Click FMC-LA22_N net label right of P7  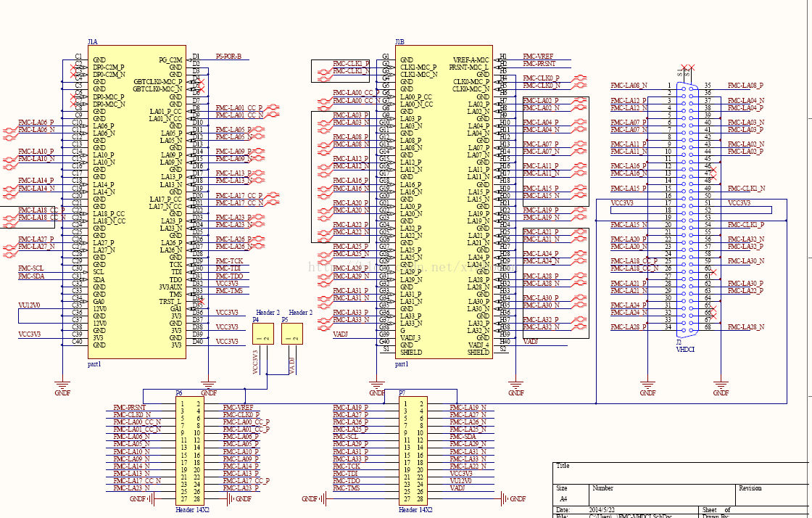(468, 466)
